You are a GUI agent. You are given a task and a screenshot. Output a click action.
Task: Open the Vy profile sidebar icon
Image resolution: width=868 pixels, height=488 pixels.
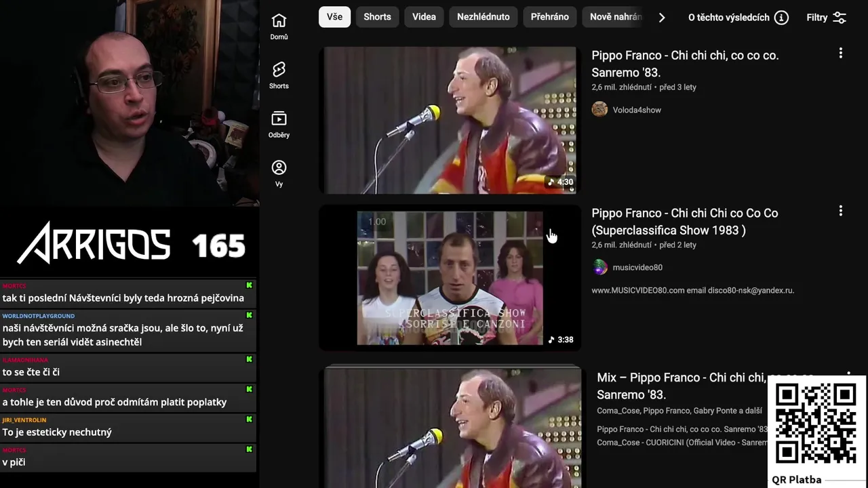click(279, 174)
